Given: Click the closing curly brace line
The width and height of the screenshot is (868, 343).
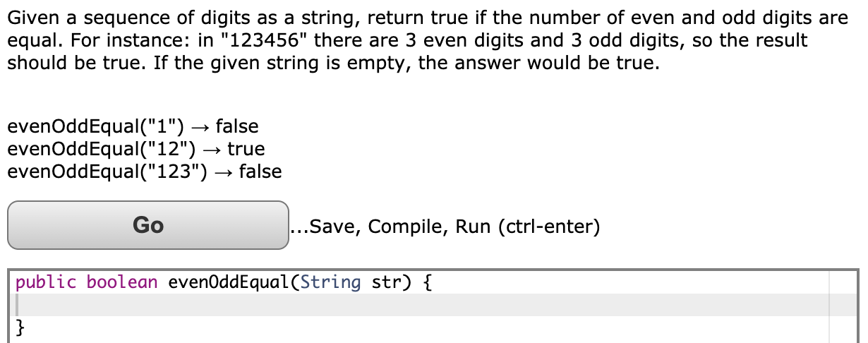Looking at the screenshot, I should coord(21,327).
